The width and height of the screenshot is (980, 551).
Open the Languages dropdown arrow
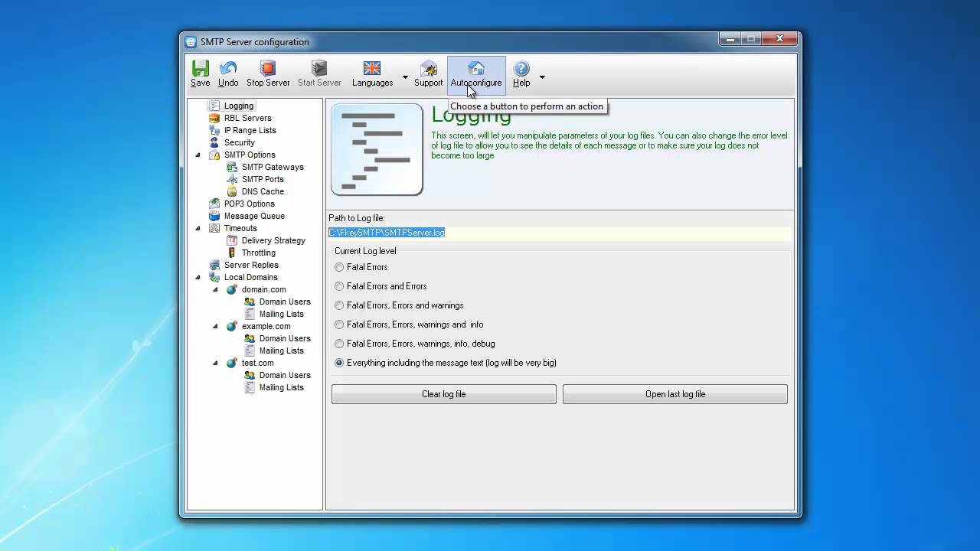pos(405,77)
